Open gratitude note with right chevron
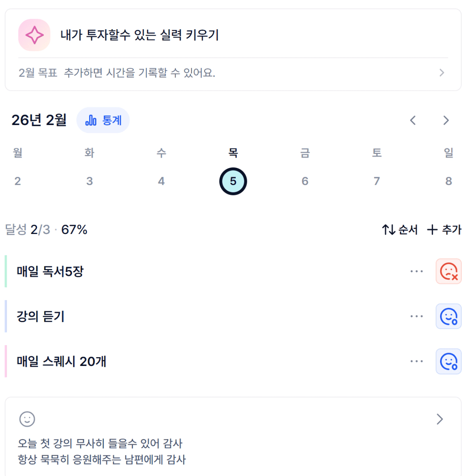This screenshot has width=462, height=476. tap(440, 419)
